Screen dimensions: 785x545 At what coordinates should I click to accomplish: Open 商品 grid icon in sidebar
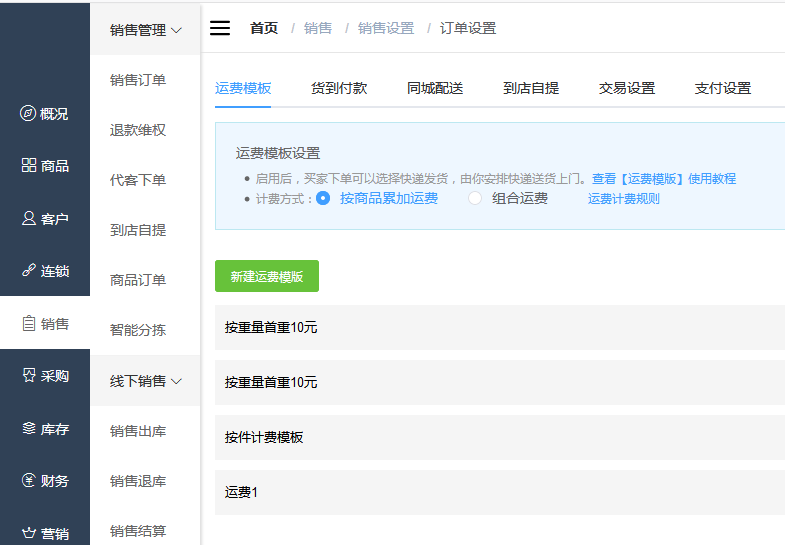pos(29,165)
